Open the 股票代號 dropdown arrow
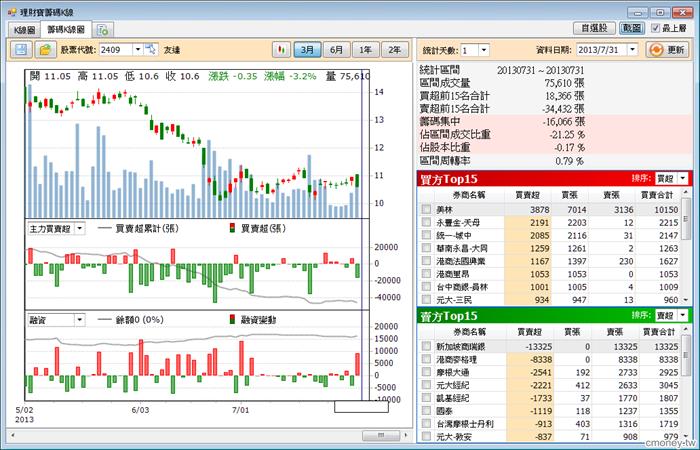The image size is (700, 450). tap(138, 50)
